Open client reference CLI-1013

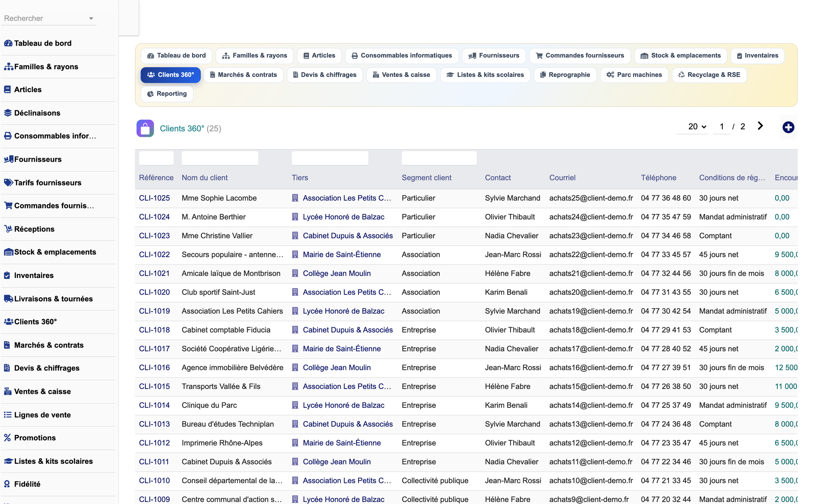155,424
